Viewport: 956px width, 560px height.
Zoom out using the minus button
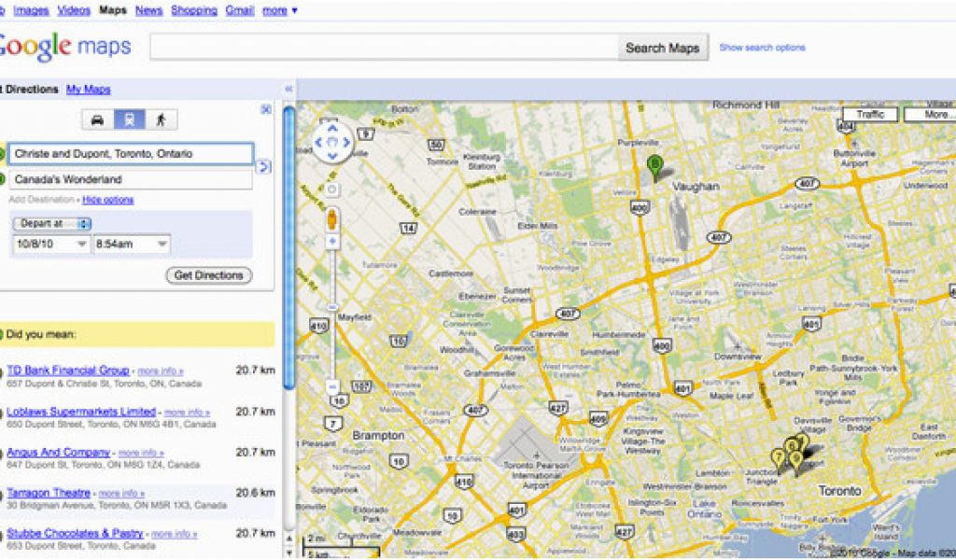coord(332,387)
